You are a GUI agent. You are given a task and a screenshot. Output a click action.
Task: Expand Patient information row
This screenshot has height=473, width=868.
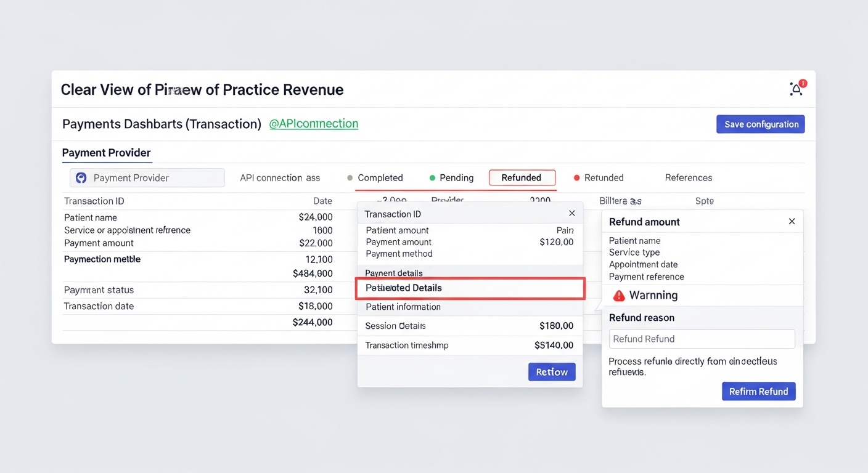pyautogui.click(x=470, y=307)
